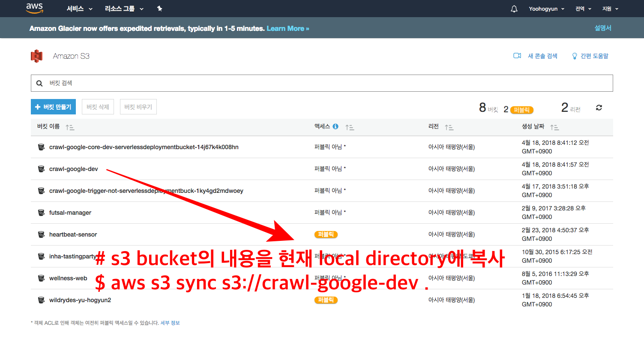The width and height of the screenshot is (644, 363).
Task: Click the 버킷 만들기 create bucket button
Action: pyautogui.click(x=53, y=107)
